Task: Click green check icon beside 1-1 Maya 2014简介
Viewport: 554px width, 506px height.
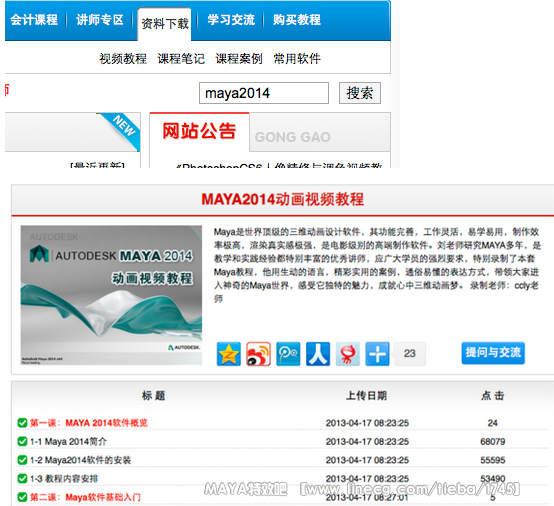Action: pyautogui.click(x=22, y=442)
